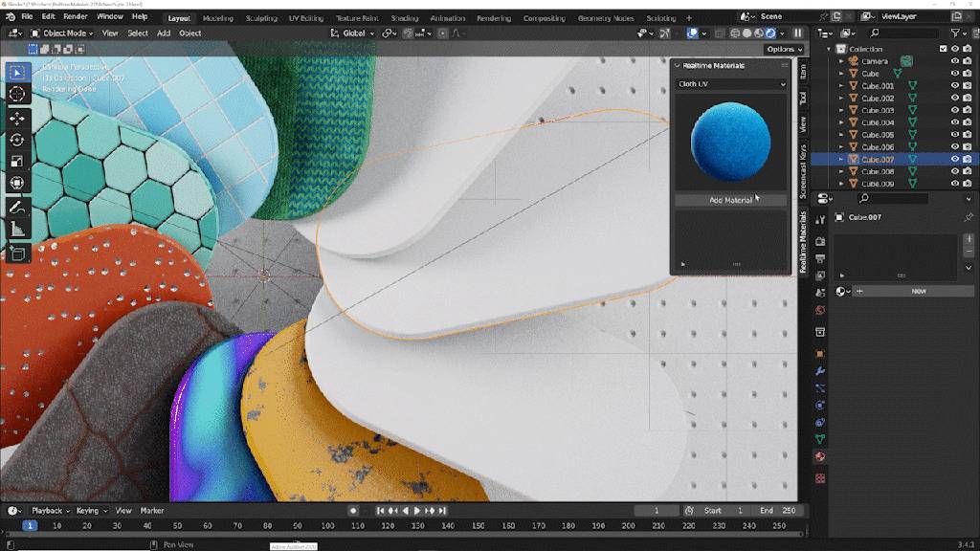Toggle the Collection exclude checkbox in outliner
The height and width of the screenshot is (551, 980).
tap(943, 49)
